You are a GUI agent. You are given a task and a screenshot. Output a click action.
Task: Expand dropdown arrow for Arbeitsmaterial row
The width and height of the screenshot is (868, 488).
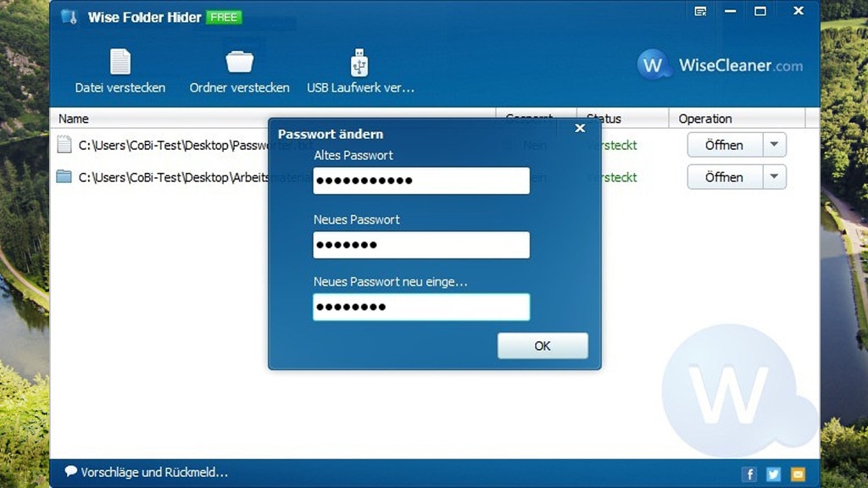coord(774,177)
